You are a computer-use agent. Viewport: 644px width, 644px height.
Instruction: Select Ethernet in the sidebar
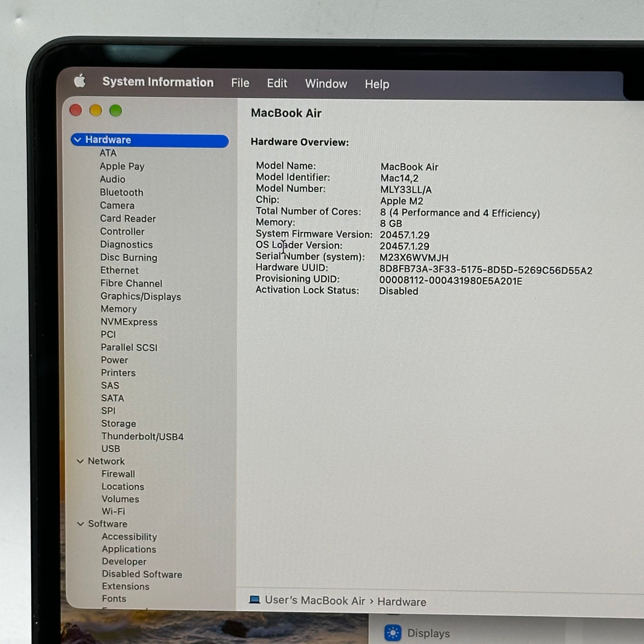pyautogui.click(x=119, y=270)
